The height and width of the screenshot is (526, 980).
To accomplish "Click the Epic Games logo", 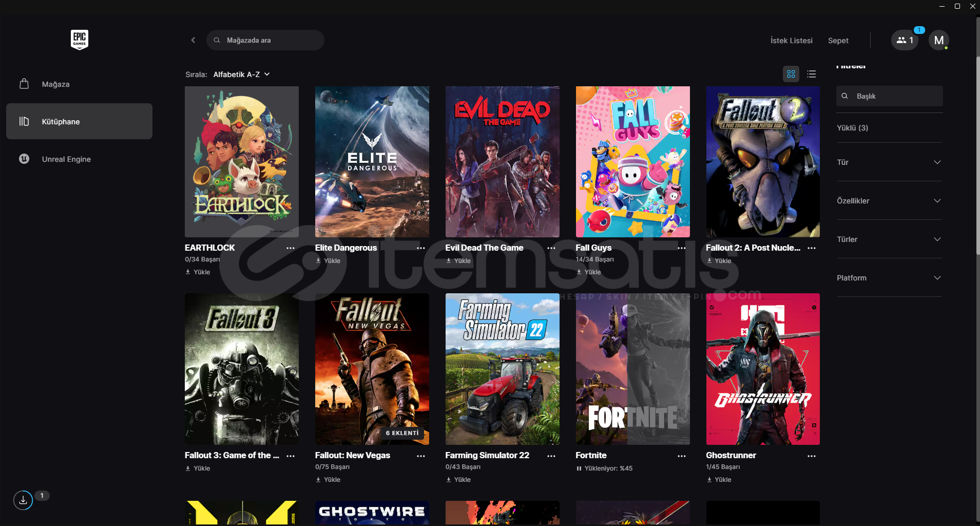I will coord(80,40).
